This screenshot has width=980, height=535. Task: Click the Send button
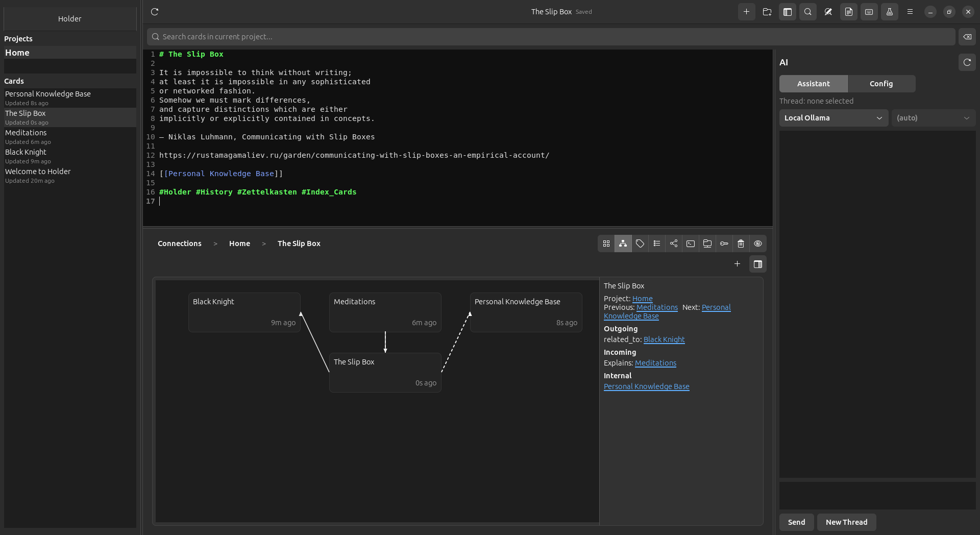(796, 522)
